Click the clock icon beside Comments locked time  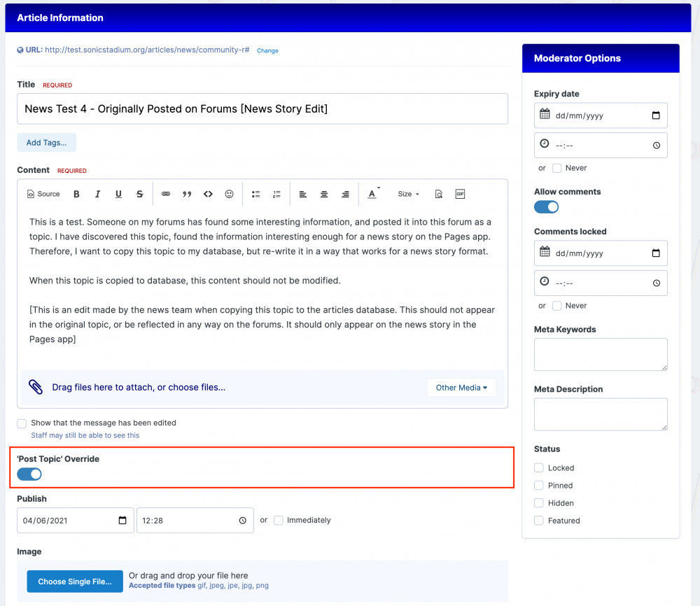[545, 281]
